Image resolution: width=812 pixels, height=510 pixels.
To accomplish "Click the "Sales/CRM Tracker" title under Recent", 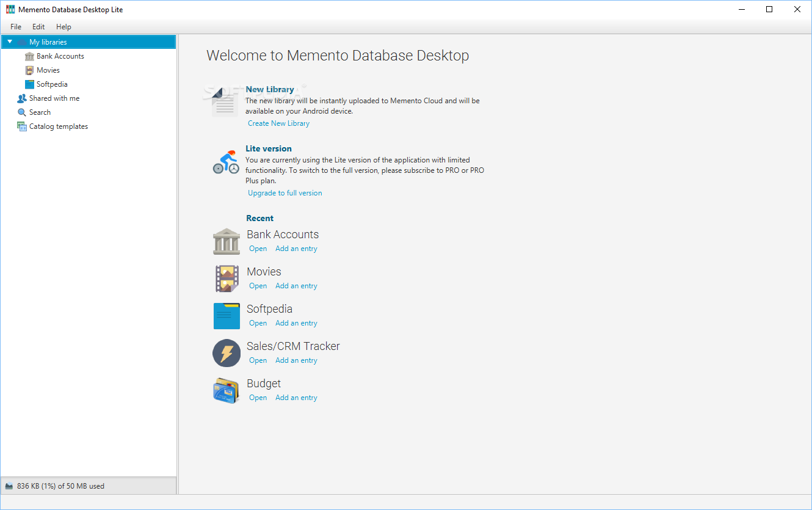I will [293, 346].
